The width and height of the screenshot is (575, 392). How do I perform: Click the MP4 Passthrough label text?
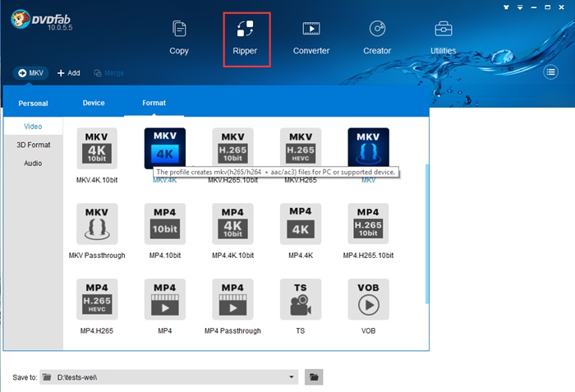click(232, 330)
